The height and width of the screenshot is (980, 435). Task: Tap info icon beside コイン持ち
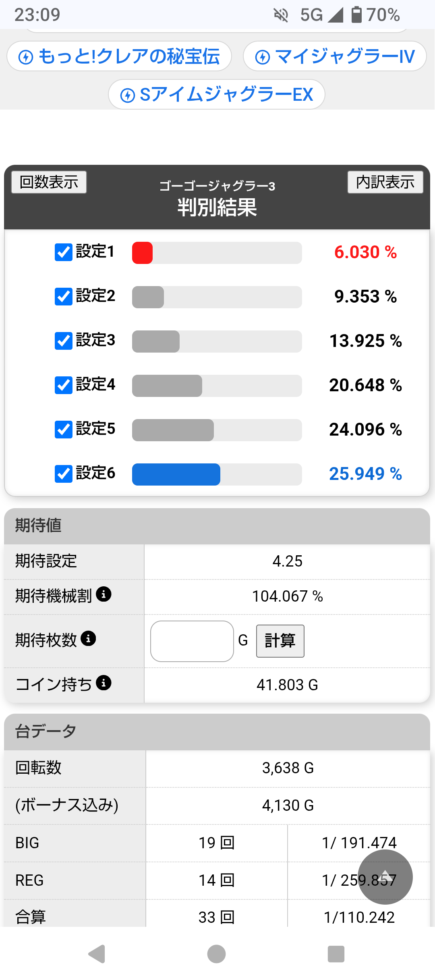104,683
